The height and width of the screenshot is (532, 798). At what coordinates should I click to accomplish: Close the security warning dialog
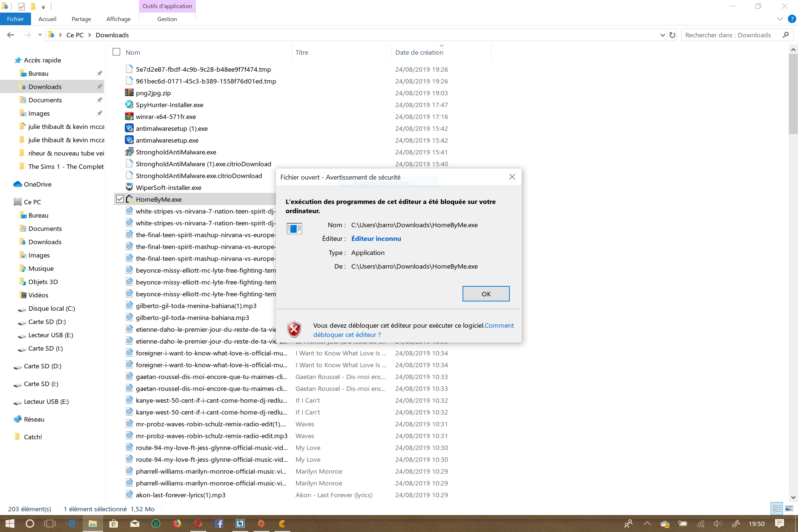(512, 177)
